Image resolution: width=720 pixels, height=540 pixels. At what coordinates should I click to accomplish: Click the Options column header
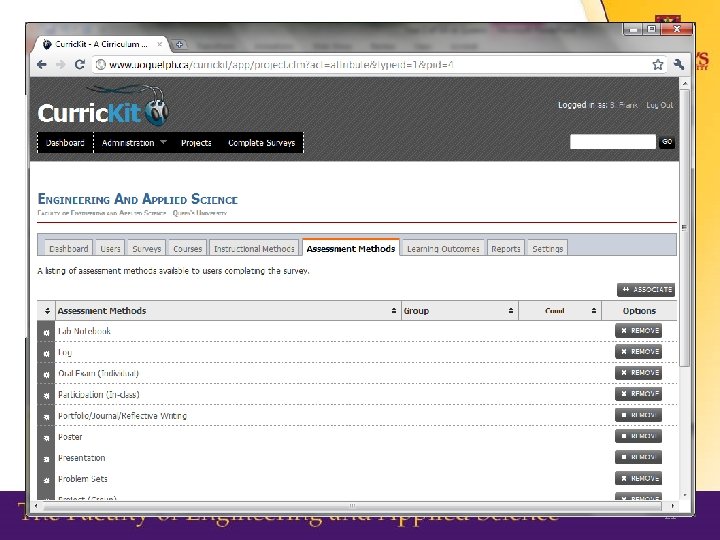click(x=639, y=311)
